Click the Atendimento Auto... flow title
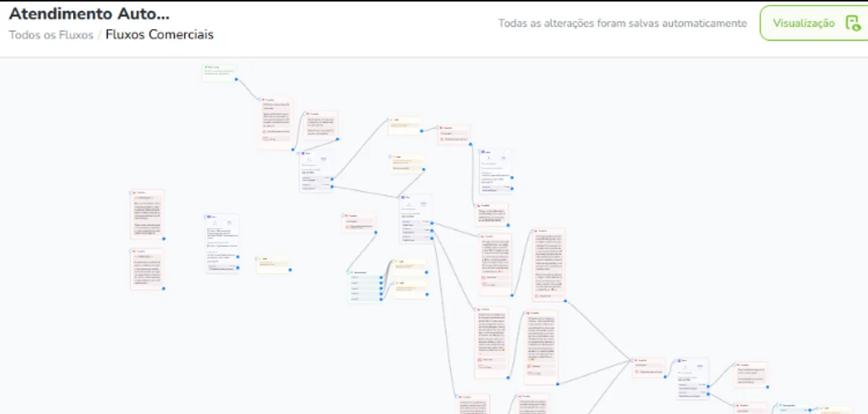The width and height of the screenshot is (868, 414). point(90,13)
